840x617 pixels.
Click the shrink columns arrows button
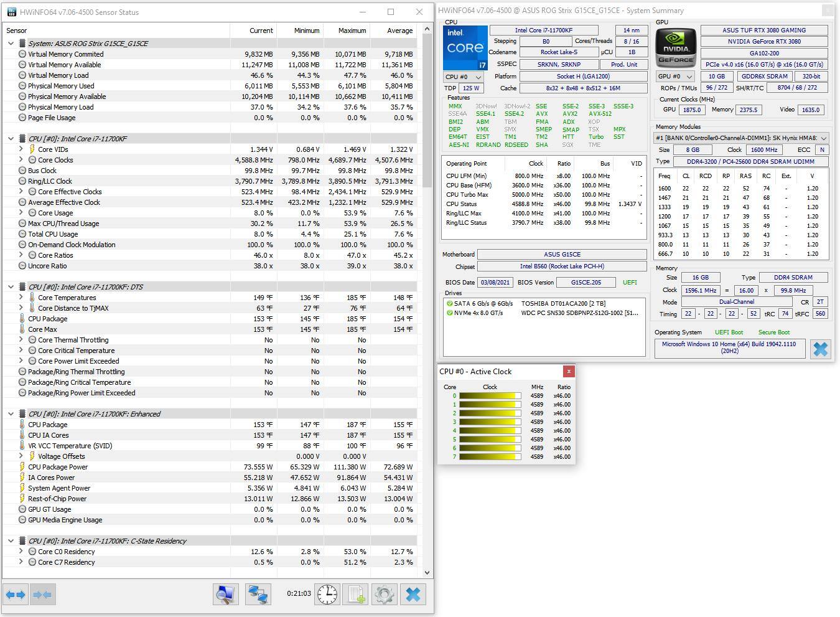(42, 595)
